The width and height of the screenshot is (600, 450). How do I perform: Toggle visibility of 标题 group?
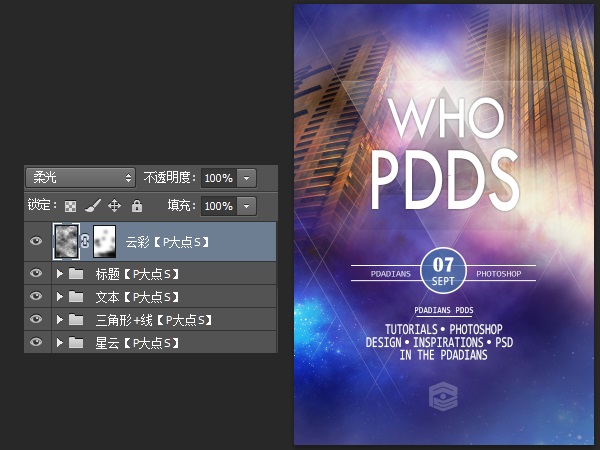pos(36,273)
